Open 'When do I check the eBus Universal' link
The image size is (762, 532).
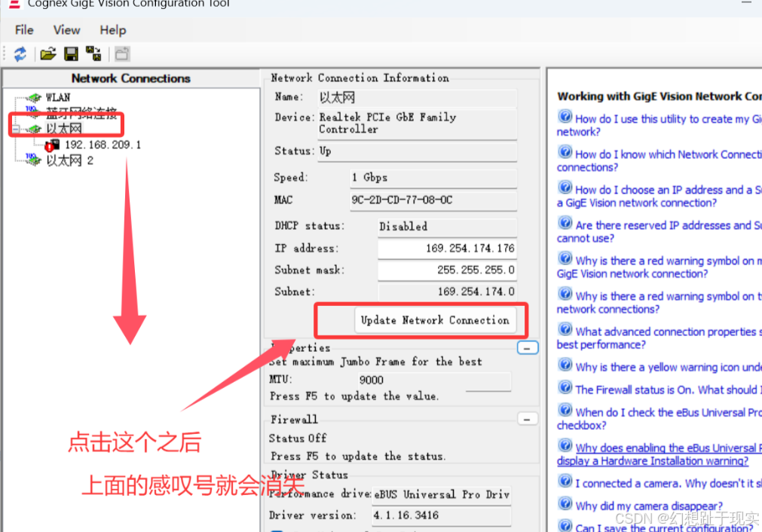(x=659, y=419)
